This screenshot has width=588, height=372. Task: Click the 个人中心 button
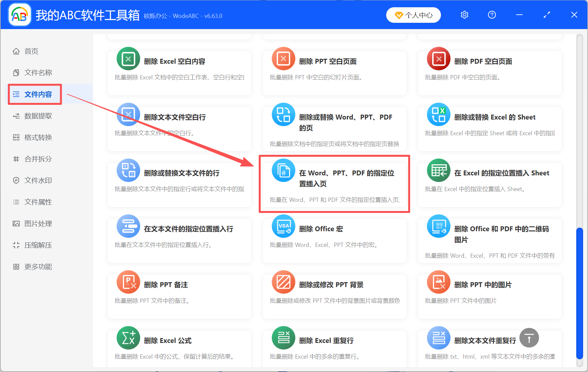(x=413, y=15)
